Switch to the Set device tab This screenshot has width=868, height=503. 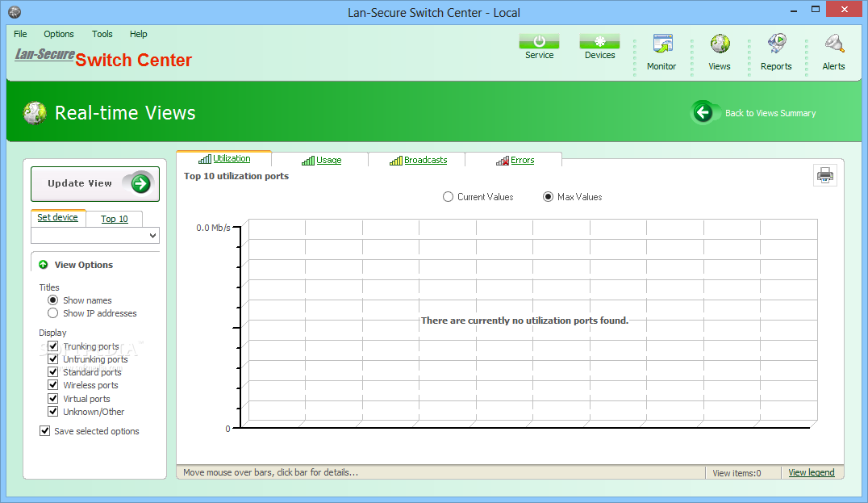[57, 218]
